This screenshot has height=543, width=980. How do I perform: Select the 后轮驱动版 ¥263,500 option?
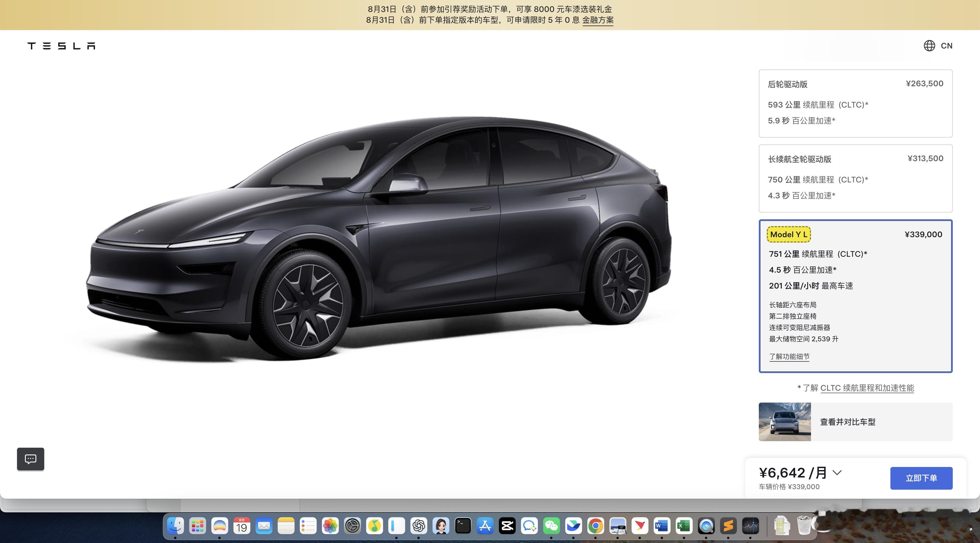tap(856, 104)
